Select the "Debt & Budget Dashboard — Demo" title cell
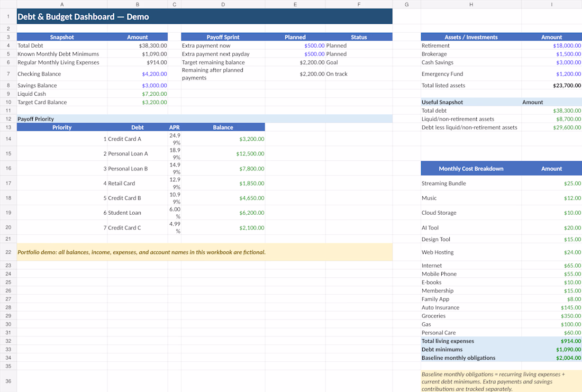The image size is (582, 392). [x=205, y=17]
